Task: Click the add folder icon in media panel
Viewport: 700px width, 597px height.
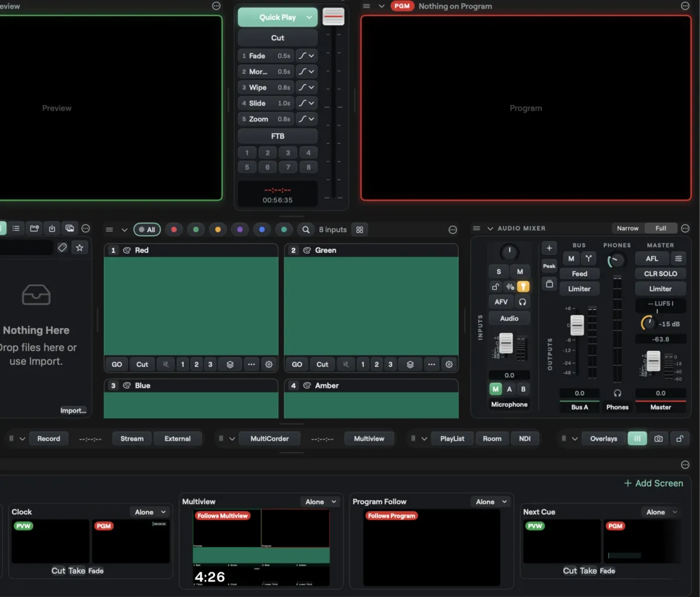Action: (34, 229)
